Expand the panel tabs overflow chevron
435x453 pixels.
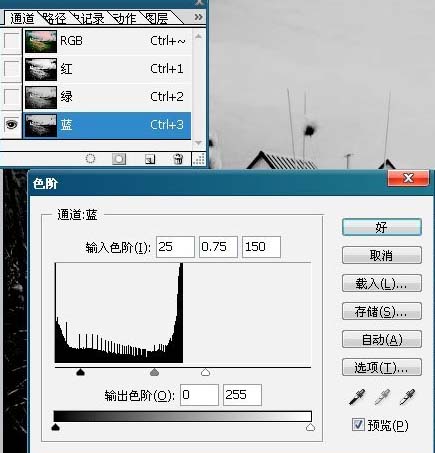coord(199,17)
